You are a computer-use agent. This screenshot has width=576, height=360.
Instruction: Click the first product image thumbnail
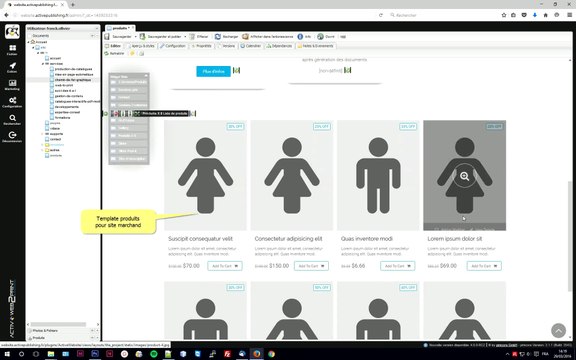point(205,175)
